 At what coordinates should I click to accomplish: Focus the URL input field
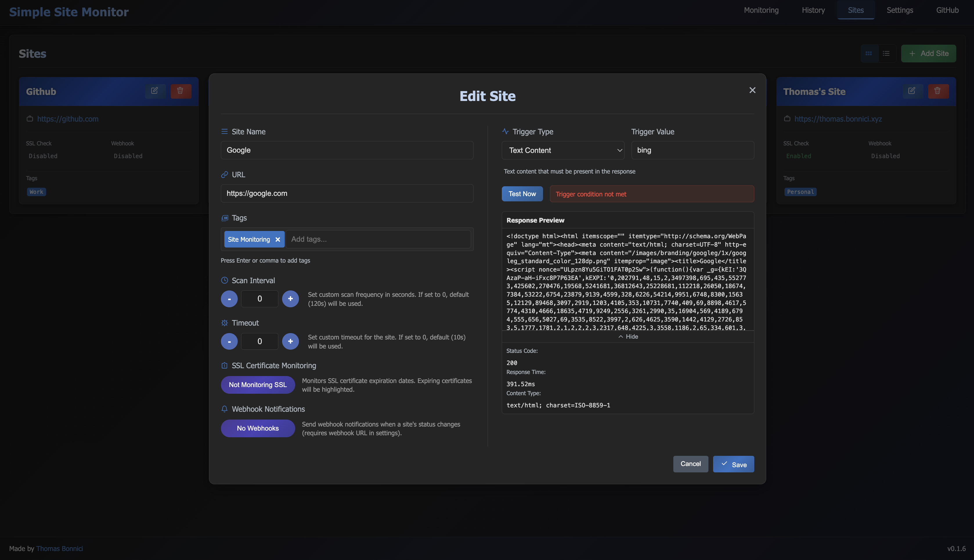(347, 194)
